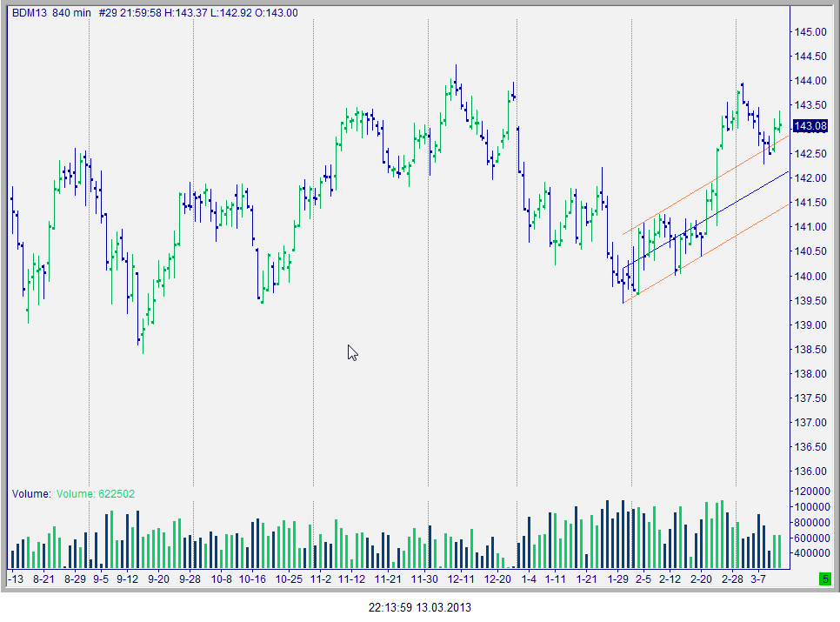The width and height of the screenshot is (840, 622).
Task: Click the 139.50 price axis label
Action: click(810, 300)
